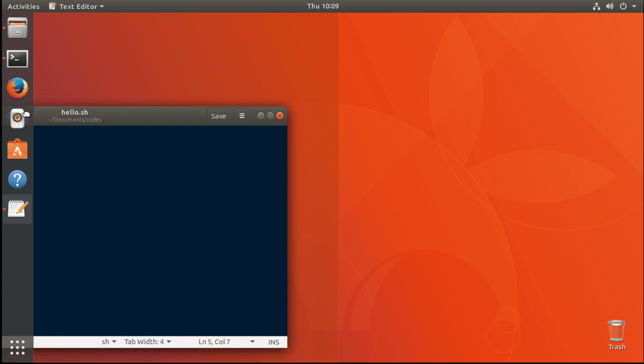The image size is (644, 364).
Task: Click the volume speaker icon in the top bar
Action: 610,6
